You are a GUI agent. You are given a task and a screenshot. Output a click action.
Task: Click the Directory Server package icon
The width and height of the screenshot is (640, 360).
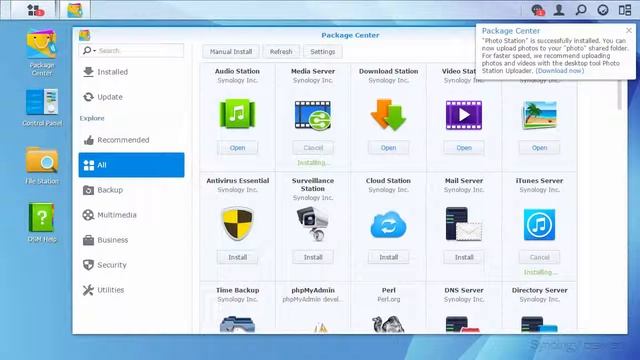[539, 324]
